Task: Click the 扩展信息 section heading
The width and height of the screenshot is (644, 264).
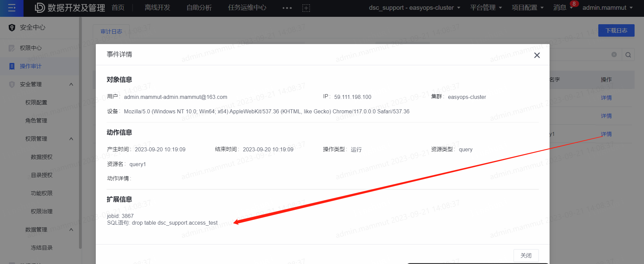Action: (x=119, y=199)
